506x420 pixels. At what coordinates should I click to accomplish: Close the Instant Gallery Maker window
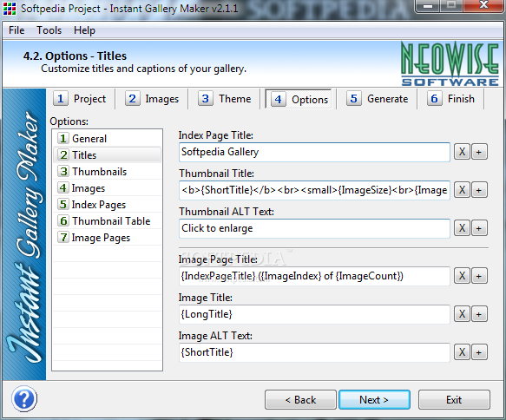[x=483, y=5]
